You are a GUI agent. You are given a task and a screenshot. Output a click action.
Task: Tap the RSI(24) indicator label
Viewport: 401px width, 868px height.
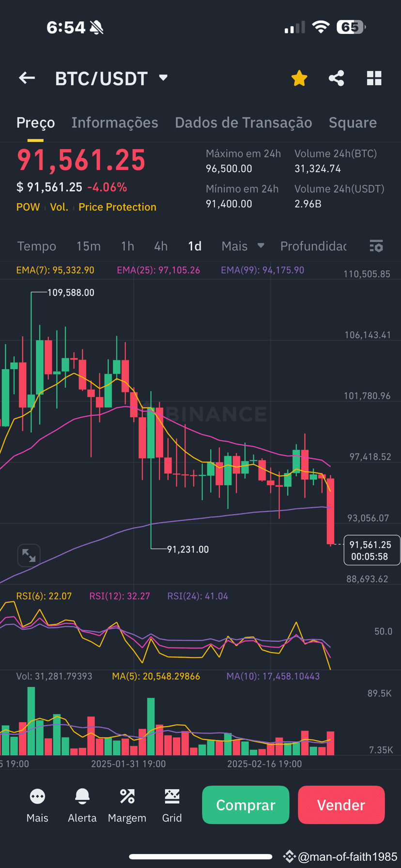tap(198, 596)
